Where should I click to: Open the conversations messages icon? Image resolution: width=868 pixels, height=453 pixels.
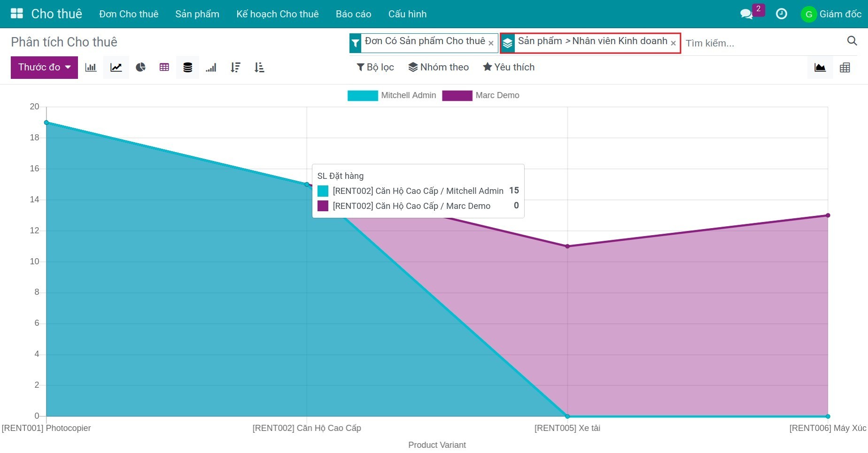coord(746,14)
